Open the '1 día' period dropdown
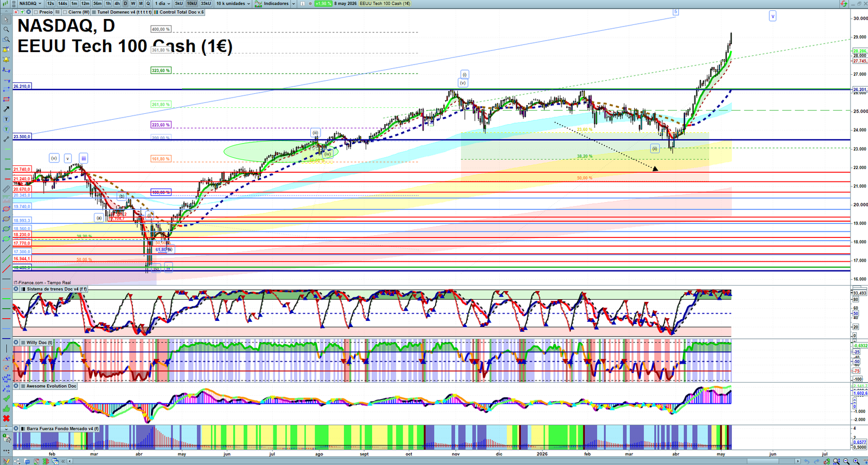The width and height of the screenshot is (868, 465). tap(163, 3)
